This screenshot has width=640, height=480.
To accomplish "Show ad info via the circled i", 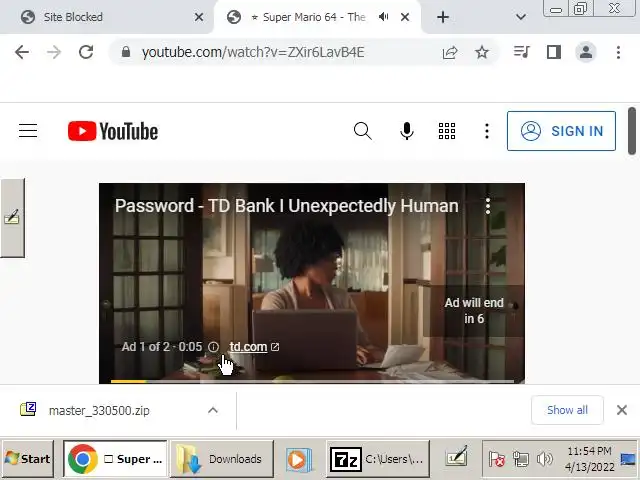I will click(x=213, y=347).
